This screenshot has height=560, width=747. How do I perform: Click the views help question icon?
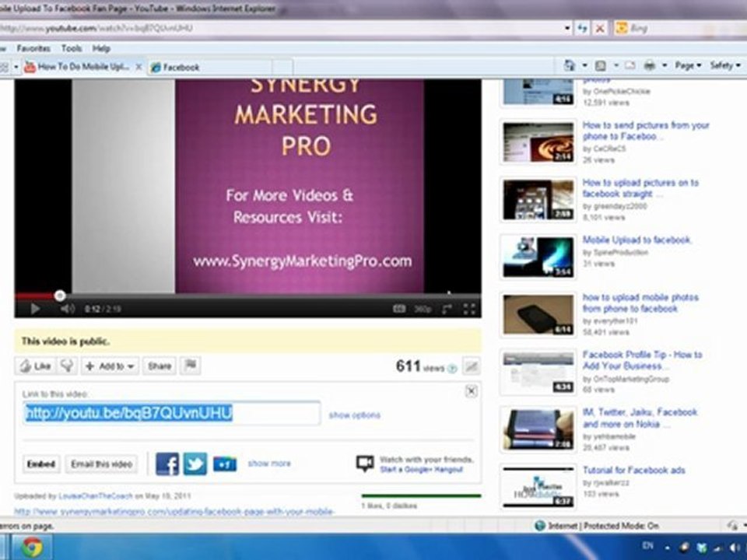(x=452, y=369)
